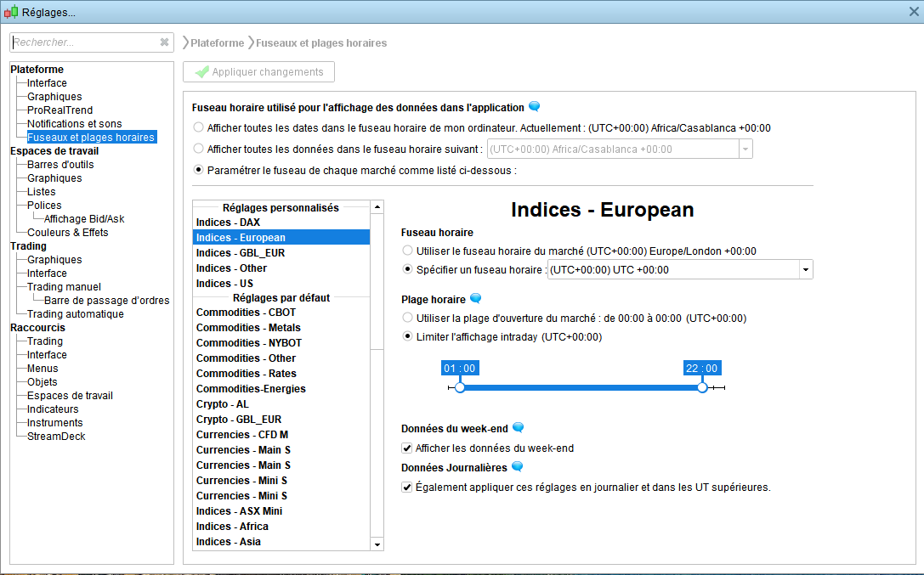
Task: Open 'Notifications et sons' settings
Action: 74,124
